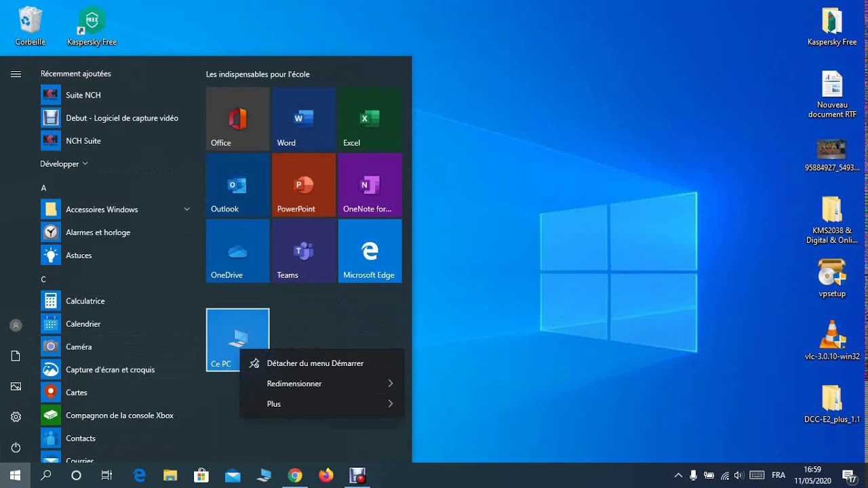The image size is (868, 488).
Task: Open the Redimensionner submenu
Action: click(322, 384)
